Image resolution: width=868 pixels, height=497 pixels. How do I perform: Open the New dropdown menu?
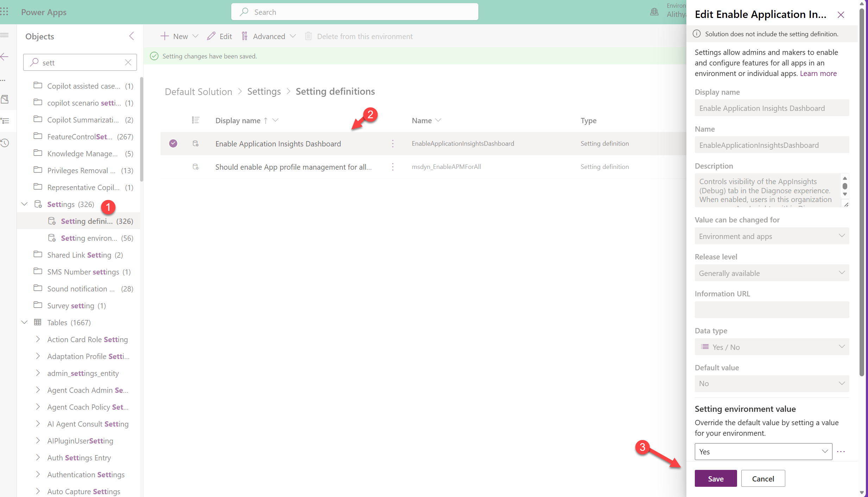180,36
